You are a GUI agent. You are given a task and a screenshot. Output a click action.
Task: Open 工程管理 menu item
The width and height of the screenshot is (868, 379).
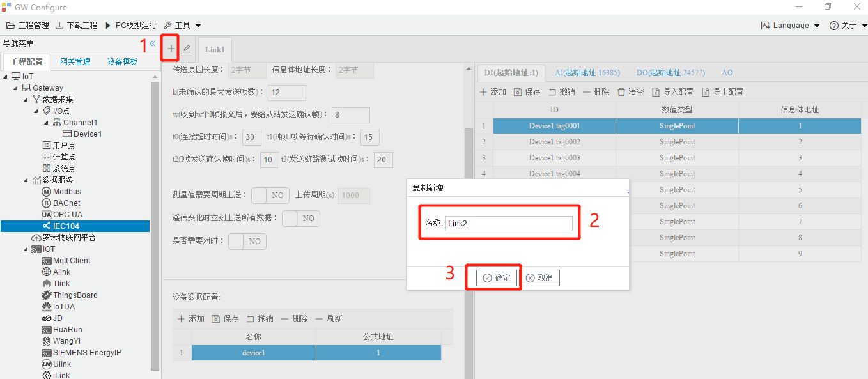(27, 26)
